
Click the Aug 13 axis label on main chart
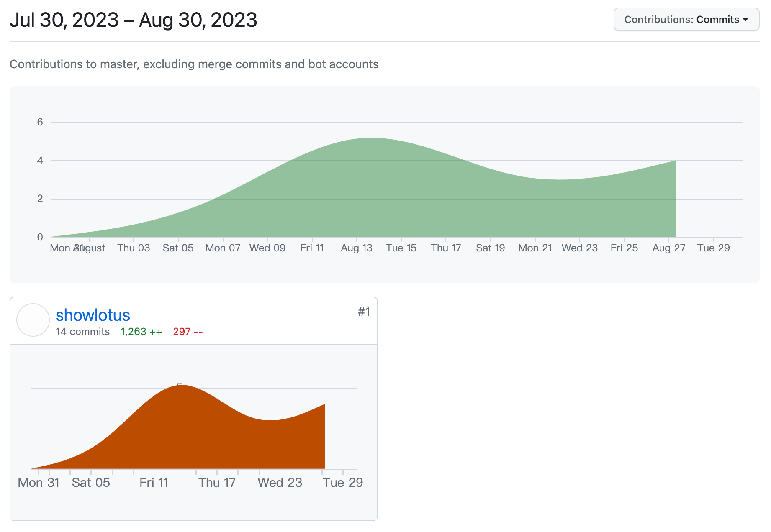[357, 248]
